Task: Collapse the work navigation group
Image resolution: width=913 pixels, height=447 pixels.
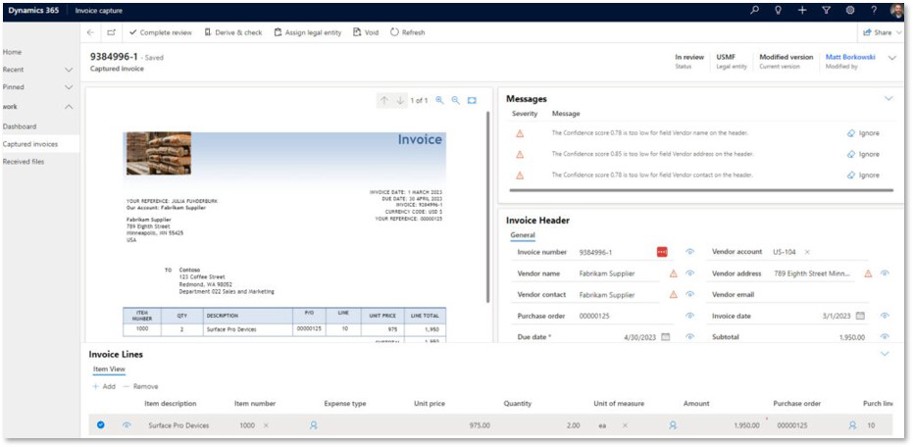Action: coord(69,107)
